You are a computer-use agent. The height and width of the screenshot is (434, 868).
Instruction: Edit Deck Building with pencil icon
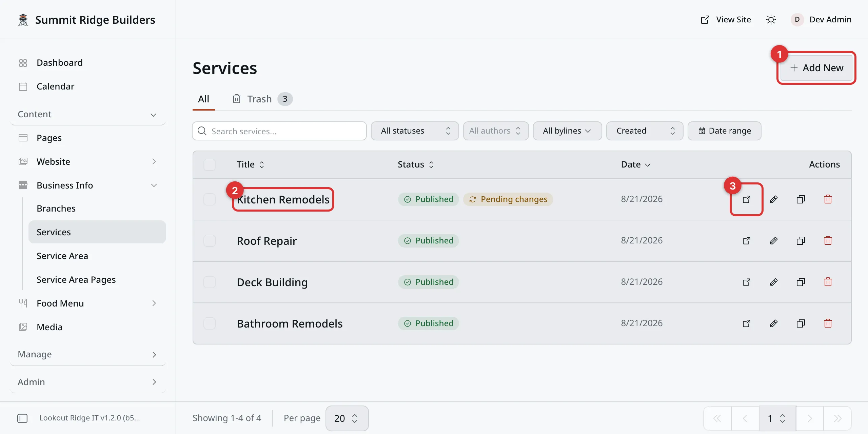(x=774, y=282)
